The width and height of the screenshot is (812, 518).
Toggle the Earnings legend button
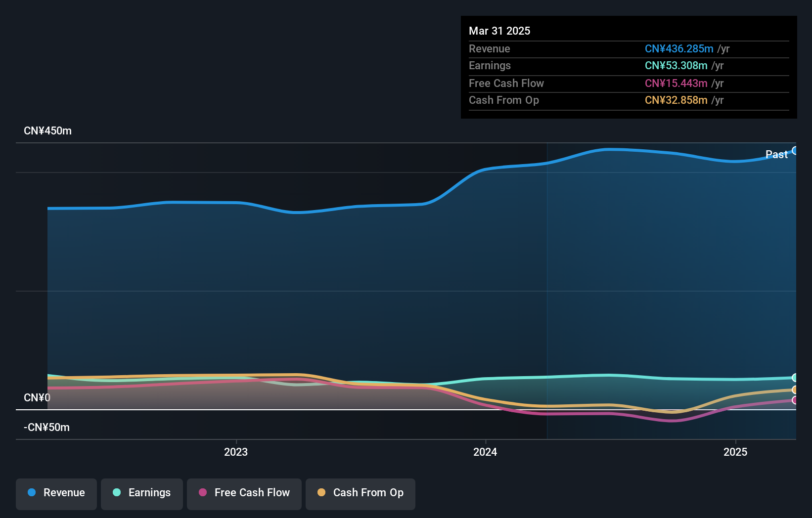[x=142, y=494]
